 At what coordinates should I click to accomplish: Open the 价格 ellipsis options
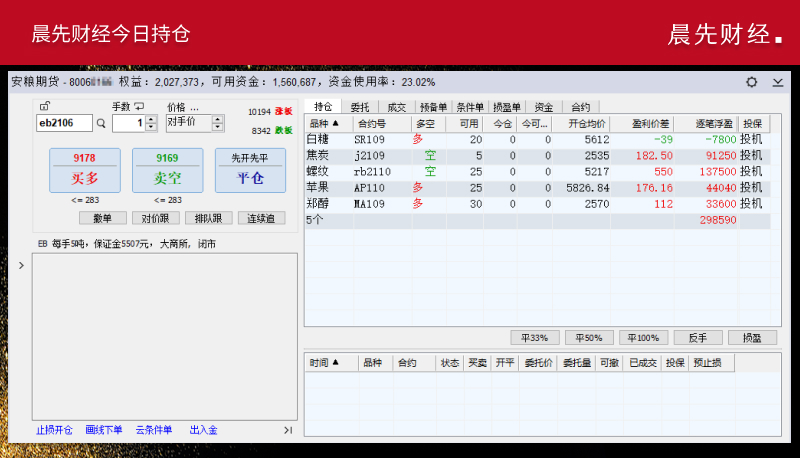194,106
